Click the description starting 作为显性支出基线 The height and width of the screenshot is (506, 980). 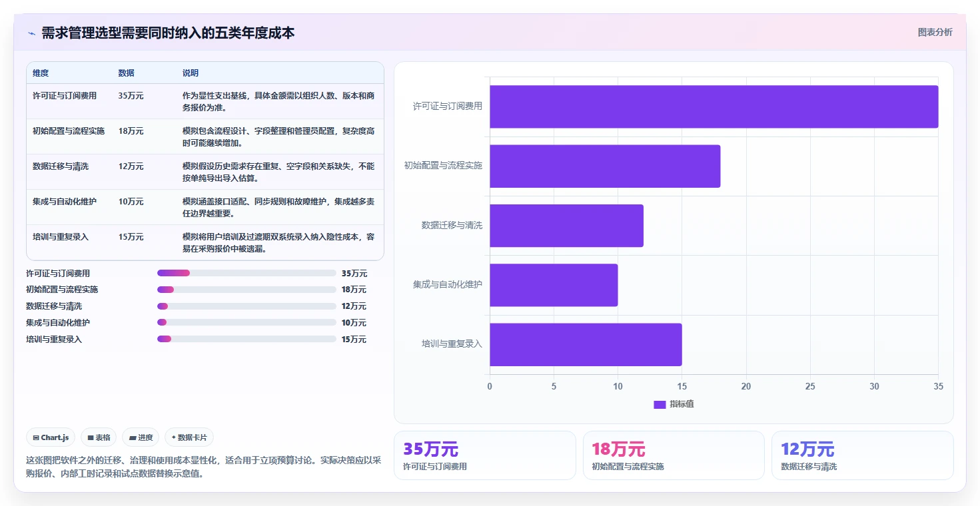tap(278, 101)
